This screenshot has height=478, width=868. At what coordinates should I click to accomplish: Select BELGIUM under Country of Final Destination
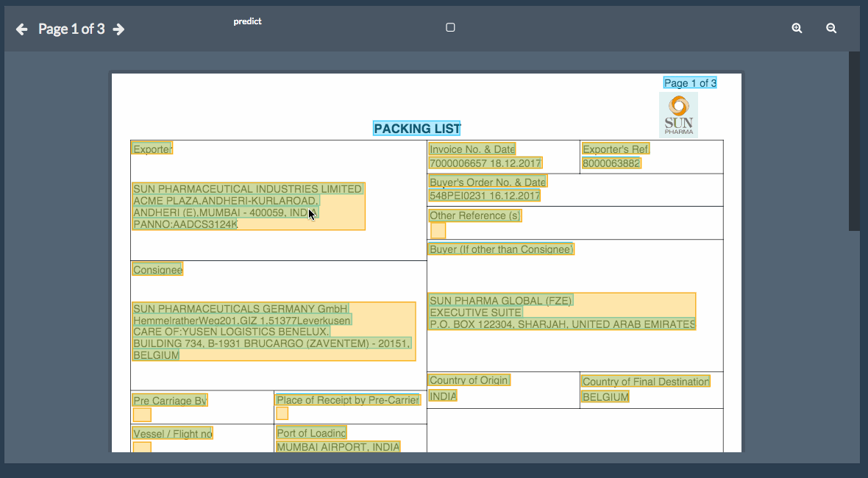point(605,396)
